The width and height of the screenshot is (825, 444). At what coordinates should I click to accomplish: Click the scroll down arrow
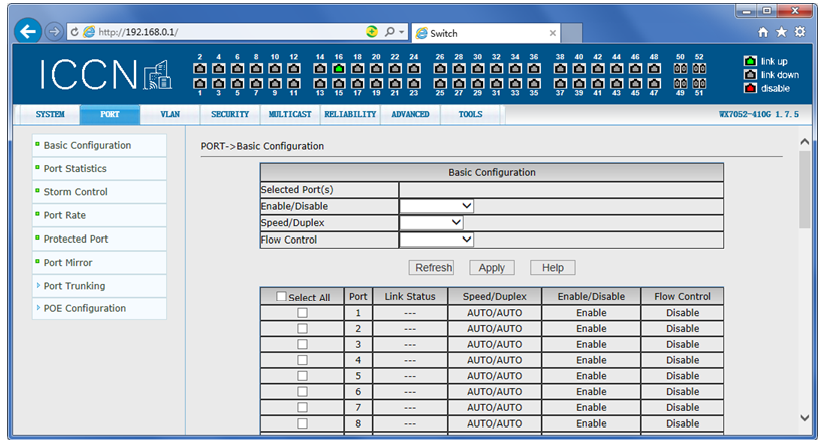tap(804, 418)
